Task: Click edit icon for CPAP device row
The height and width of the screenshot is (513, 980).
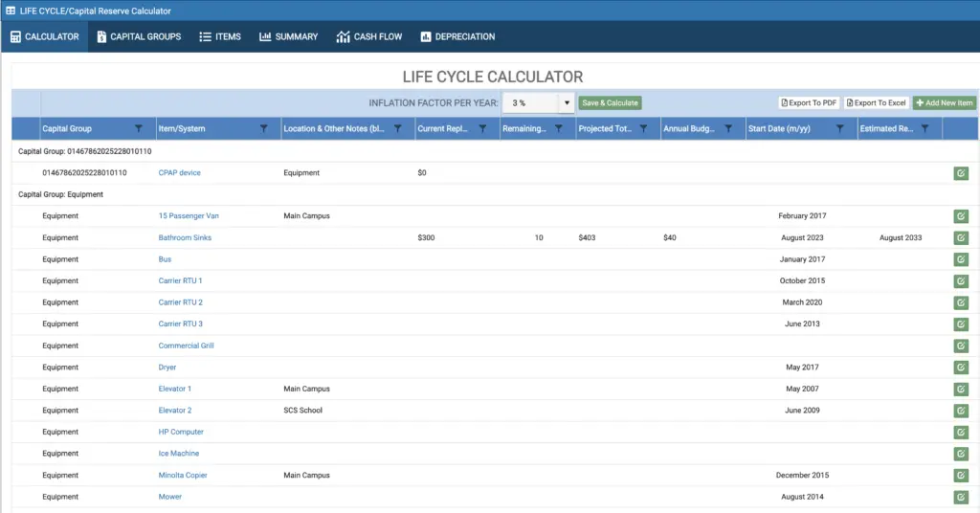Action: [961, 173]
